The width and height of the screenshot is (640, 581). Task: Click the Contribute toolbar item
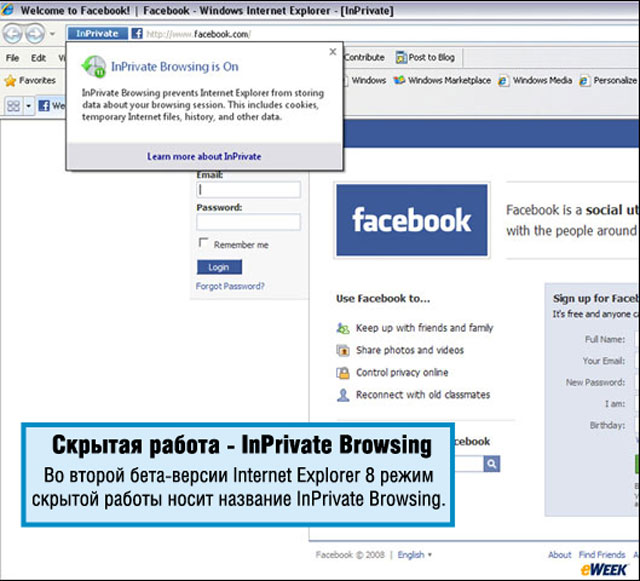364,58
